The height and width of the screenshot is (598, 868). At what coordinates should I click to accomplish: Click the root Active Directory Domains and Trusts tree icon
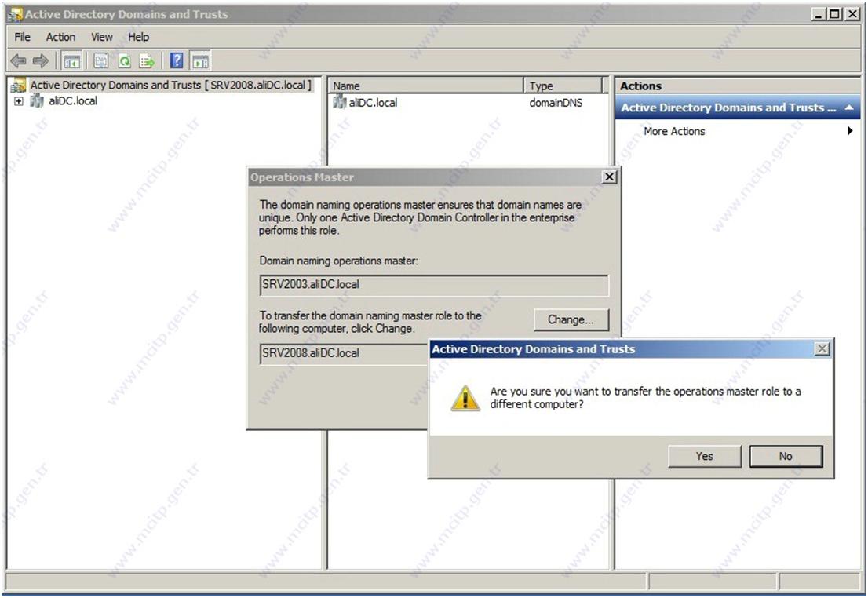click(x=18, y=86)
